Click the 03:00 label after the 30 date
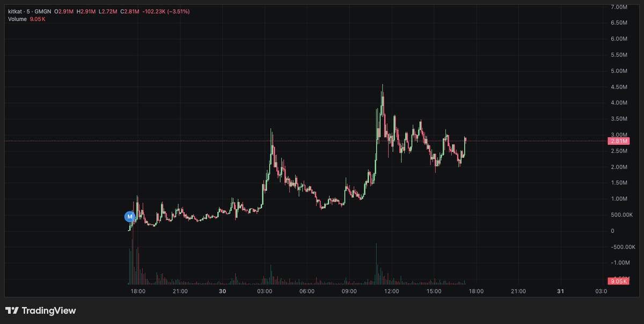The height and width of the screenshot is (324, 644). [x=265, y=291]
